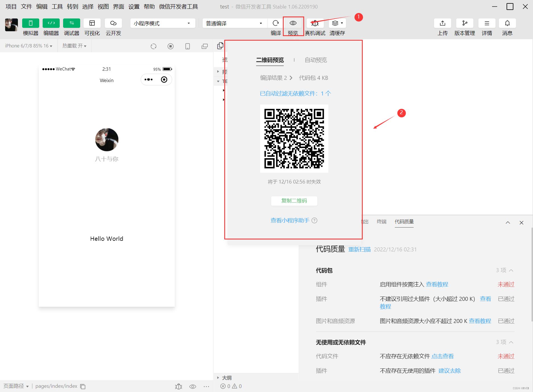Click the user avatar in toolbar
Image resolution: width=533 pixels, height=392 pixels.
pos(11,25)
